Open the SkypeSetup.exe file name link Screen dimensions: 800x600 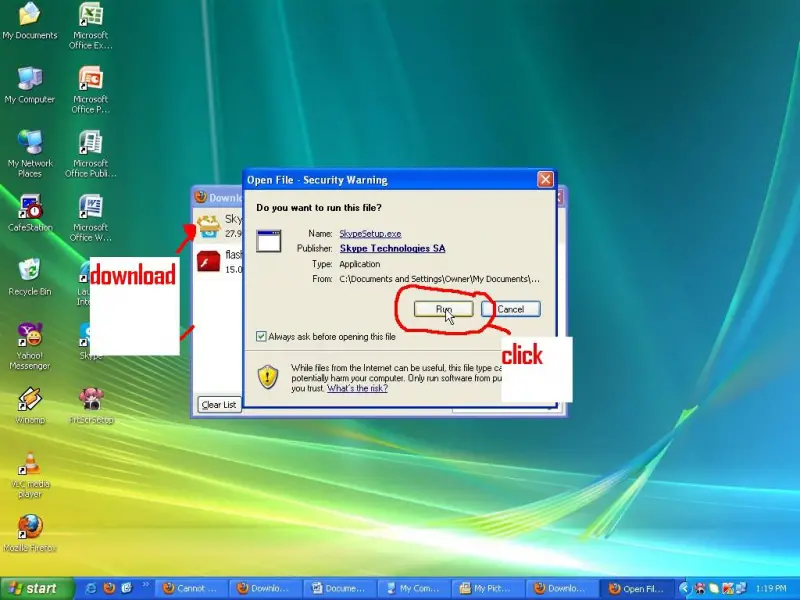[370, 234]
